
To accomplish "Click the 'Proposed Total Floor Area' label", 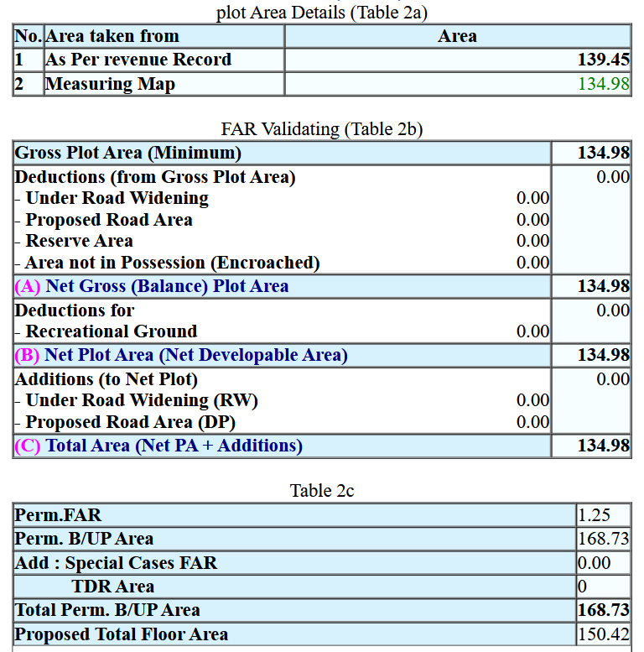I will (x=121, y=634).
